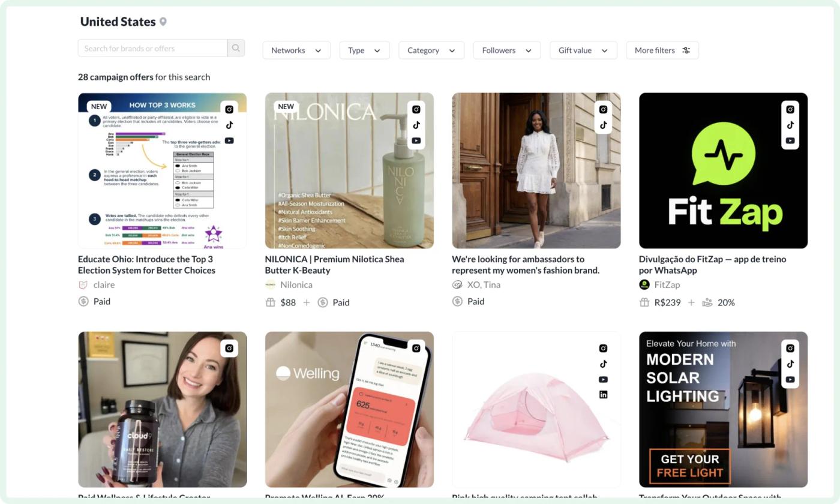The width and height of the screenshot is (840, 504).
Task: Click YouTube icon on NILONICA card
Action: click(416, 140)
